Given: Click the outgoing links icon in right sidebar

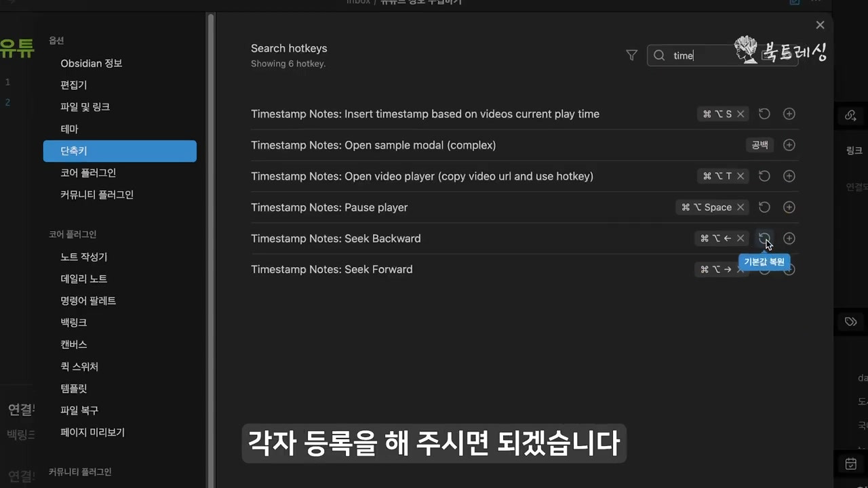Looking at the screenshot, I should click(x=850, y=116).
